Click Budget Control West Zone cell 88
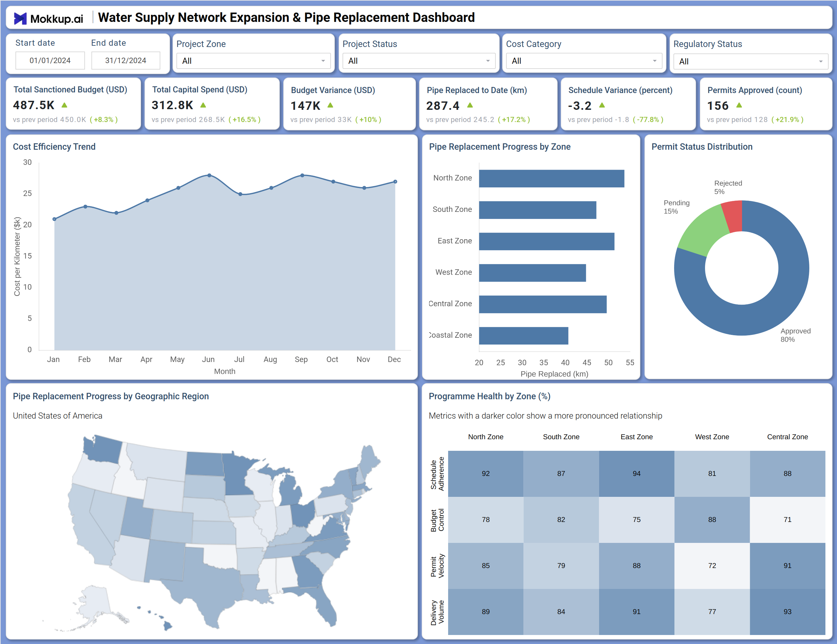 (x=712, y=520)
